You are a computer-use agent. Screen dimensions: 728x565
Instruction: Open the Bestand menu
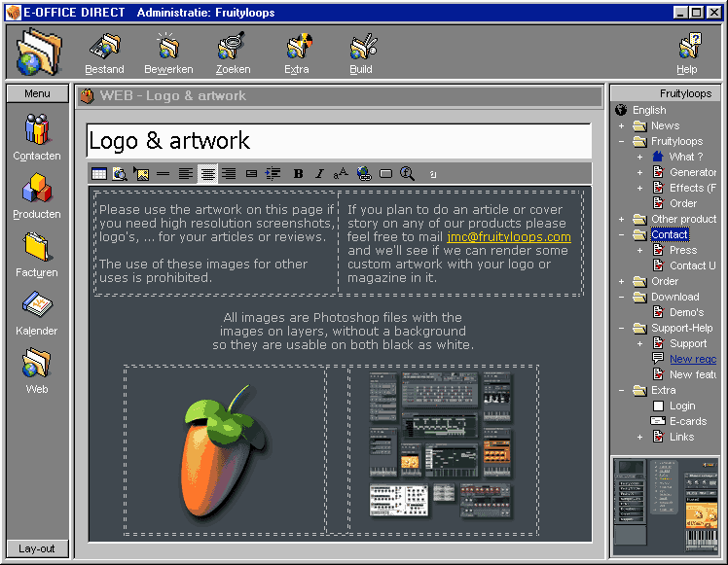click(x=104, y=53)
